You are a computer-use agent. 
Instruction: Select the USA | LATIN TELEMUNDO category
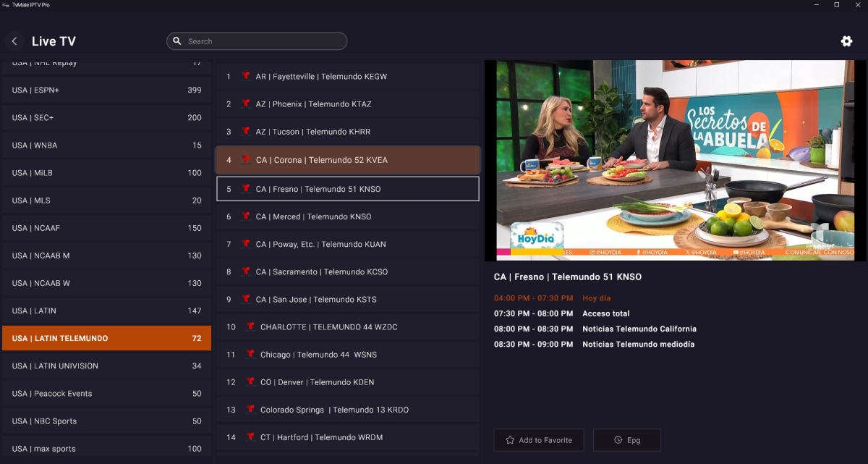coord(106,338)
